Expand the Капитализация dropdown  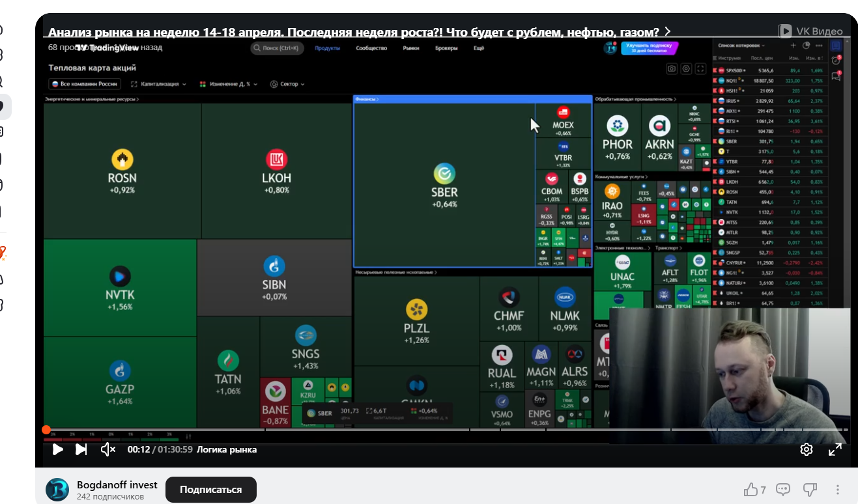click(159, 84)
